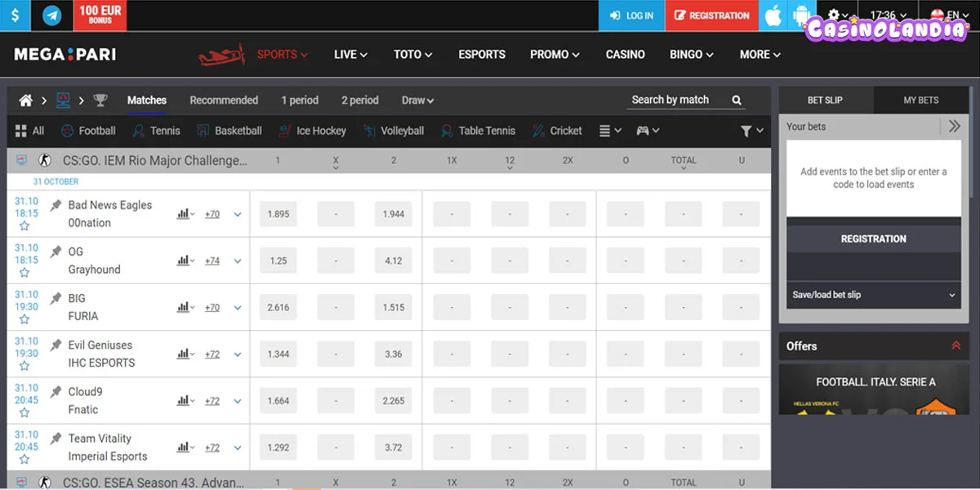Open +72 markets for Evil Geniuses match
This screenshot has height=490, width=980.
click(x=212, y=354)
